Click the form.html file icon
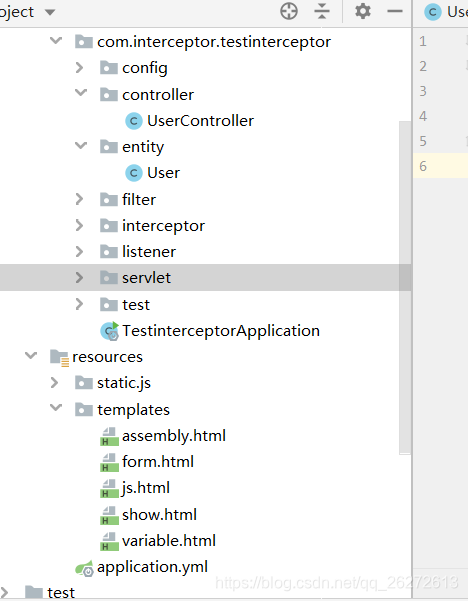 point(109,463)
